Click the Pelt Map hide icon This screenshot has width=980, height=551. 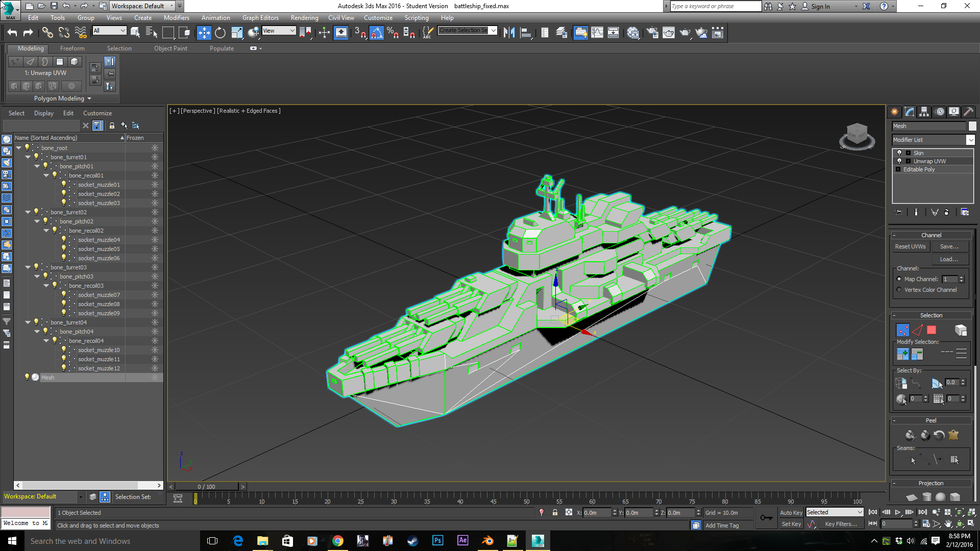953,435
